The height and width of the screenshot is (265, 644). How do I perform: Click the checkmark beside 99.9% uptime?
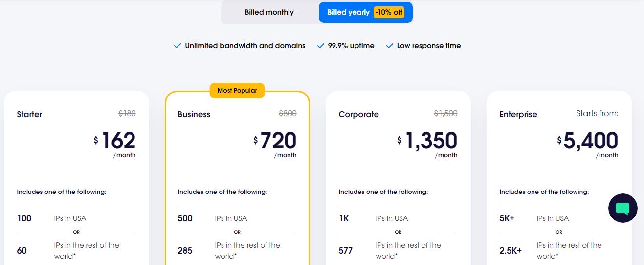click(321, 46)
